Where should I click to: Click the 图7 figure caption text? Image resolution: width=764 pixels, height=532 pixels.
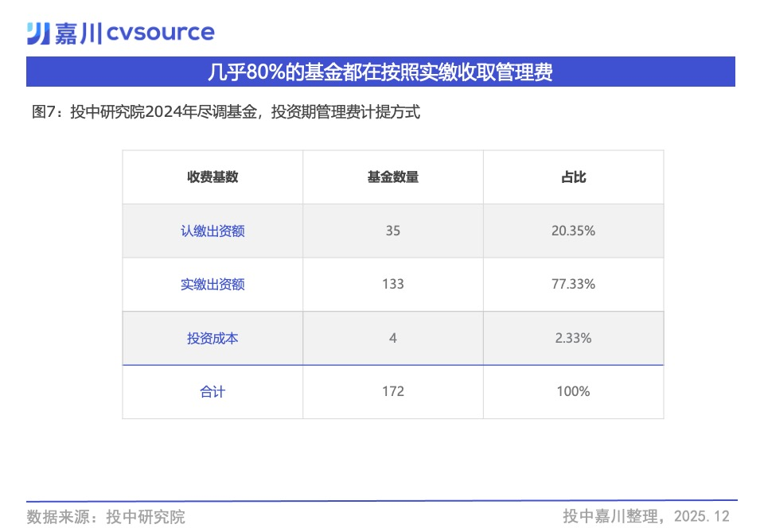click(225, 112)
